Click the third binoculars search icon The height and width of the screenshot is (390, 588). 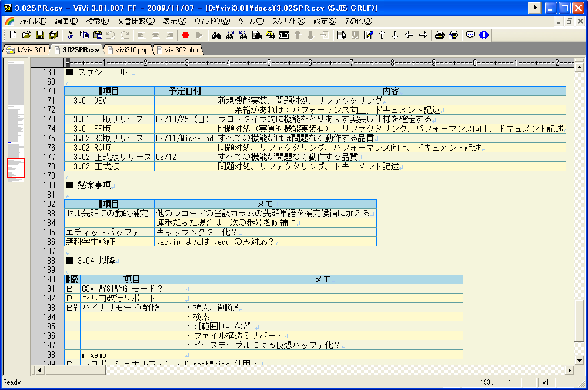coord(243,35)
